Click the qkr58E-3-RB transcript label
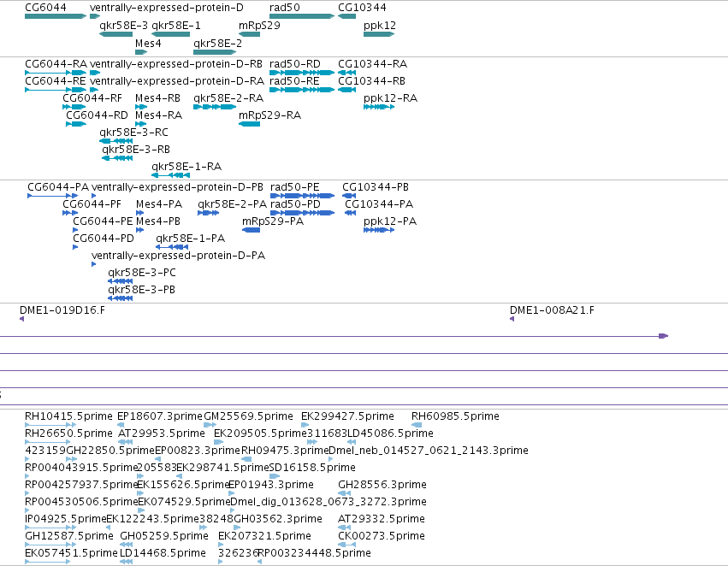Screen dimensions: 728x566 tap(136, 150)
